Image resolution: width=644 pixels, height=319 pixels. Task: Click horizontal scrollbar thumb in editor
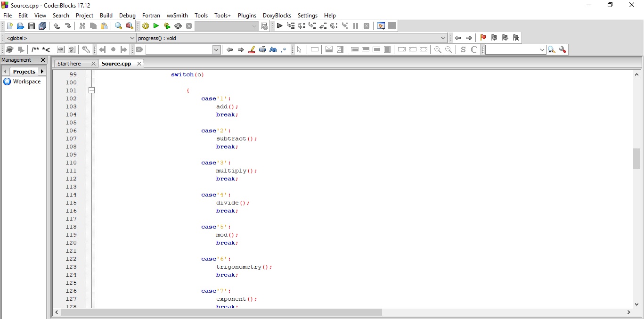[x=221, y=312]
